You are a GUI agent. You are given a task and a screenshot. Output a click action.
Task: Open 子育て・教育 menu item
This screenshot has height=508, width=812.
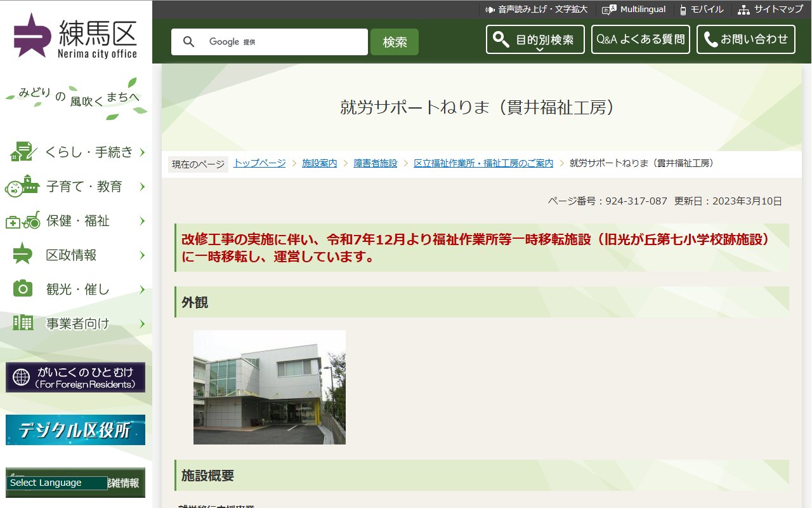coord(76,187)
